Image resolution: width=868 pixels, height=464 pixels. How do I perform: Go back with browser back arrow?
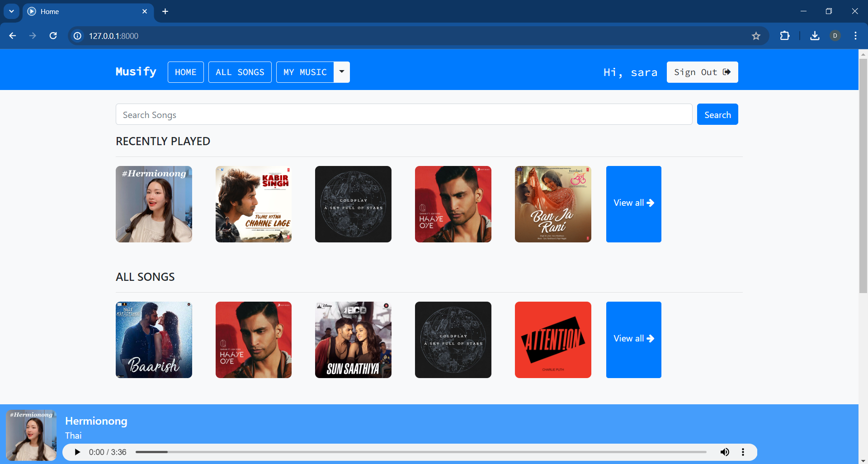[x=13, y=36]
